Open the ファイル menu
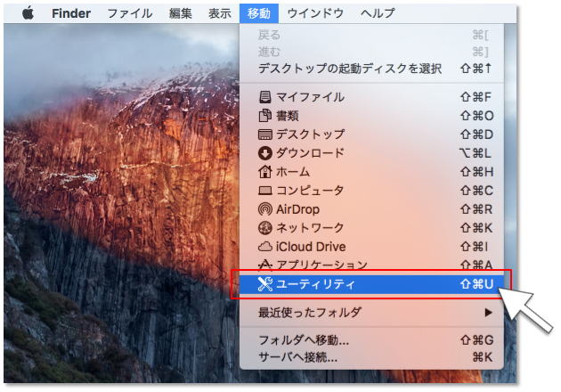561x392 pixels. [x=130, y=13]
